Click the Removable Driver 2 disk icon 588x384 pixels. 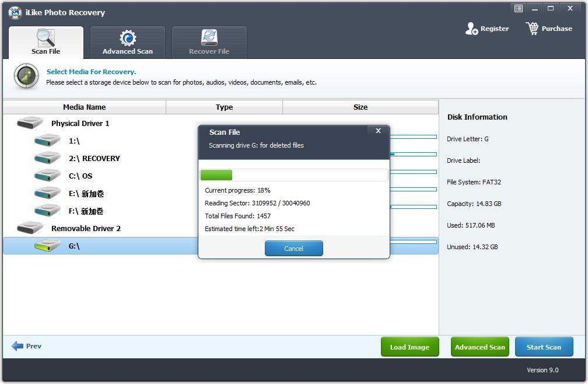pyautogui.click(x=30, y=228)
